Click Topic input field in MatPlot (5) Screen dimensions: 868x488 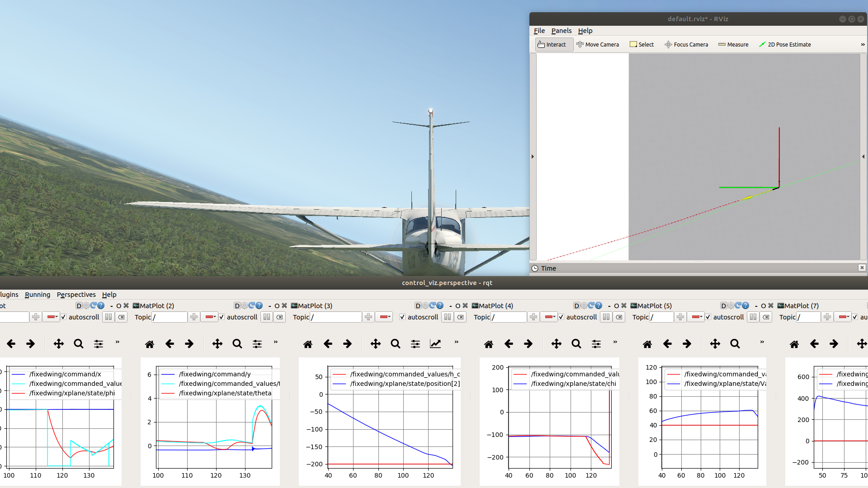click(x=661, y=317)
